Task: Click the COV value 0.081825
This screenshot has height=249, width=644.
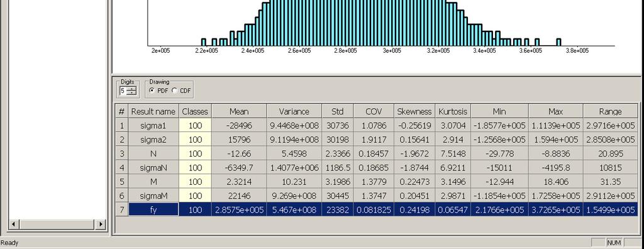Action: click(x=374, y=209)
